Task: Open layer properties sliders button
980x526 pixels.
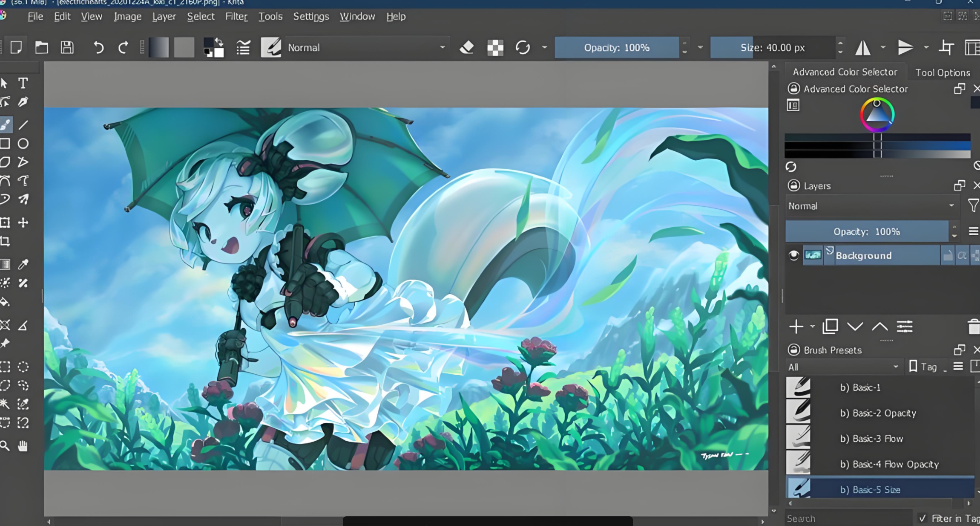Action: point(905,327)
